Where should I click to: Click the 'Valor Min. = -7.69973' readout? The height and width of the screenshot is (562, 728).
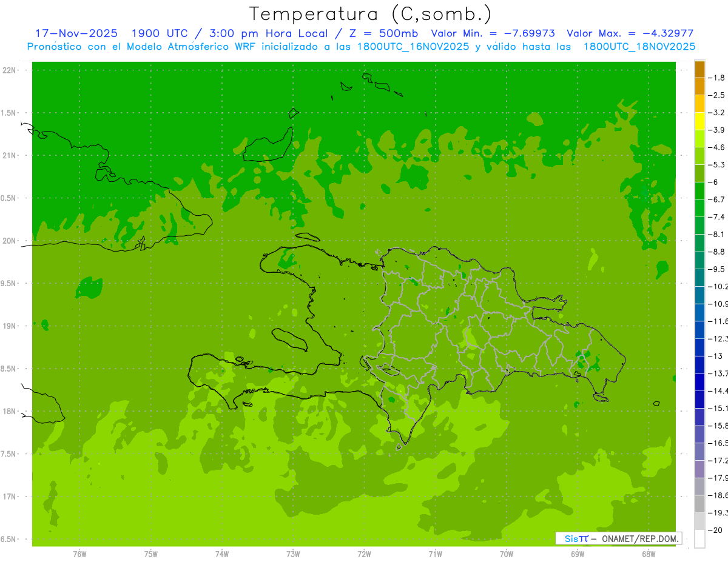(493, 33)
